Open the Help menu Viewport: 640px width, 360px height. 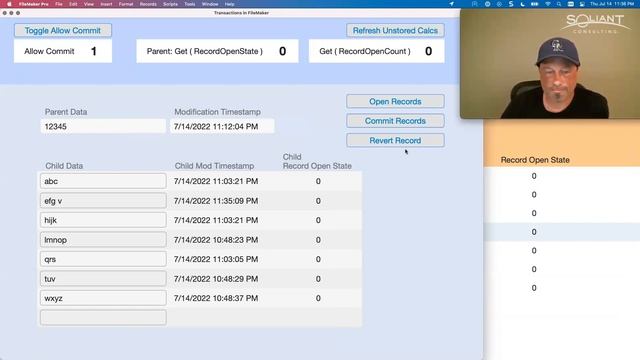[x=229, y=4]
